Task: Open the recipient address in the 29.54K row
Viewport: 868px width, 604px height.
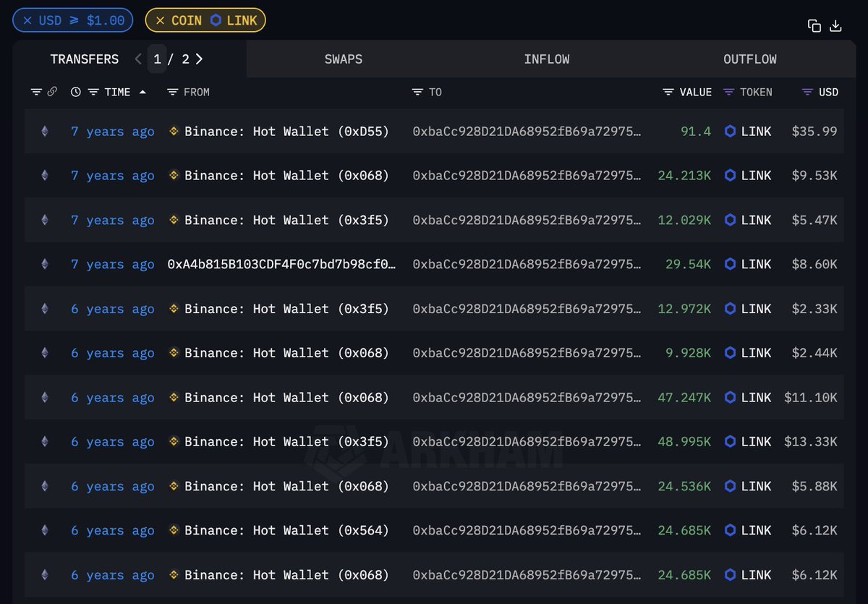Action: [x=527, y=264]
